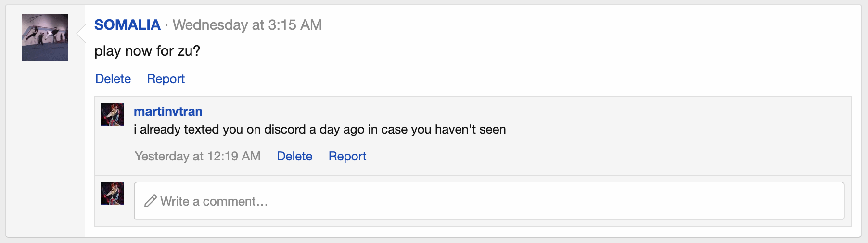Open SOMALIA's profile picture
This screenshot has height=243, width=868.
coord(45,37)
